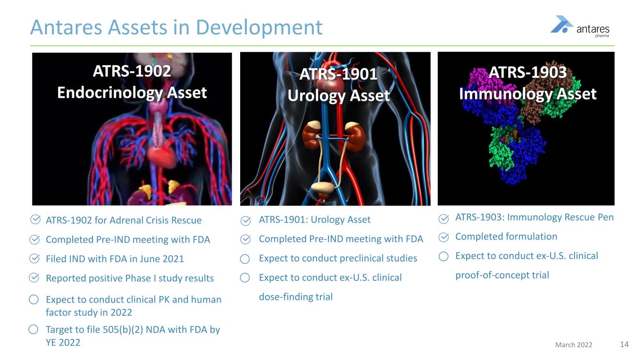Click the checkmark beside Filed IND with FDA in June 2021
The image size is (644, 362).
click(34, 259)
